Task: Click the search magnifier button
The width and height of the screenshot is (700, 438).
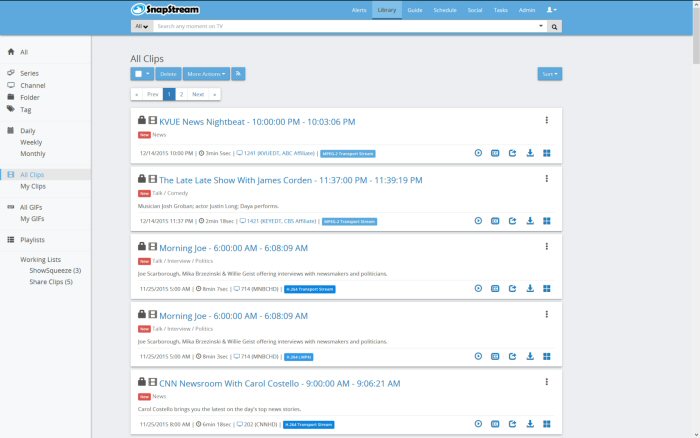Action: coord(554,26)
